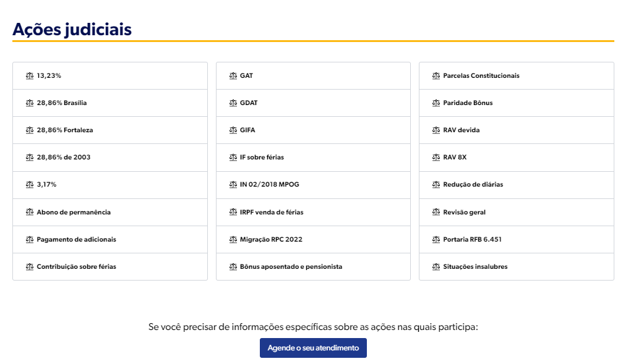Click the scales icon beside RAV 8X
Screen dimensions: 623x364
[x=436, y=157]
